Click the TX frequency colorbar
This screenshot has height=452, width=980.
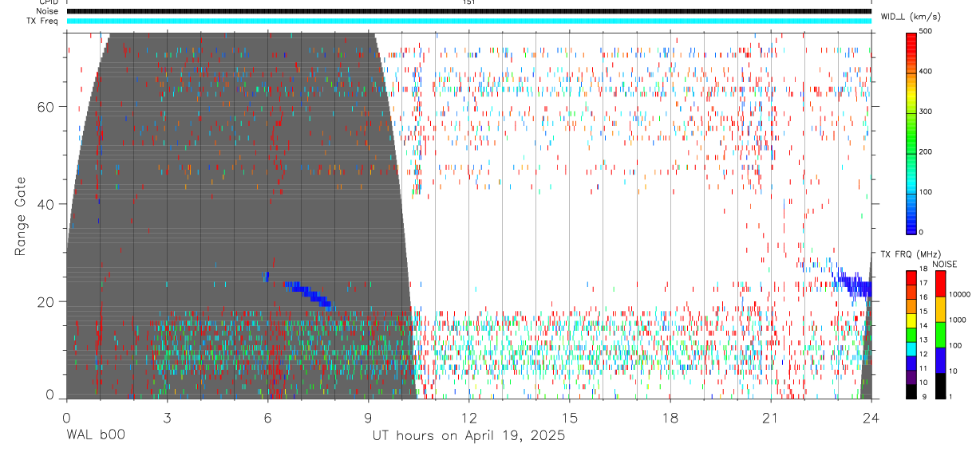[911, 334]
